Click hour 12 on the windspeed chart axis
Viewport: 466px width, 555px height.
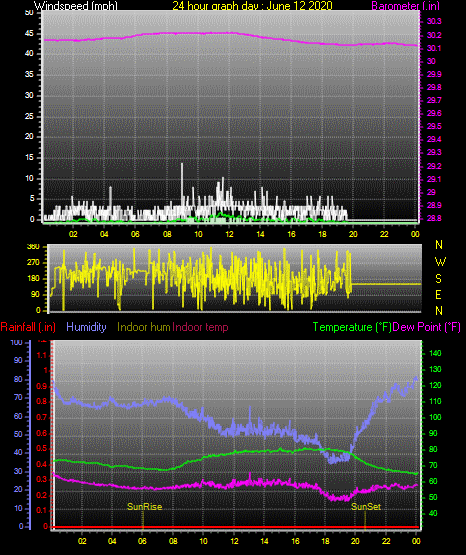click(x=229, y=234)
